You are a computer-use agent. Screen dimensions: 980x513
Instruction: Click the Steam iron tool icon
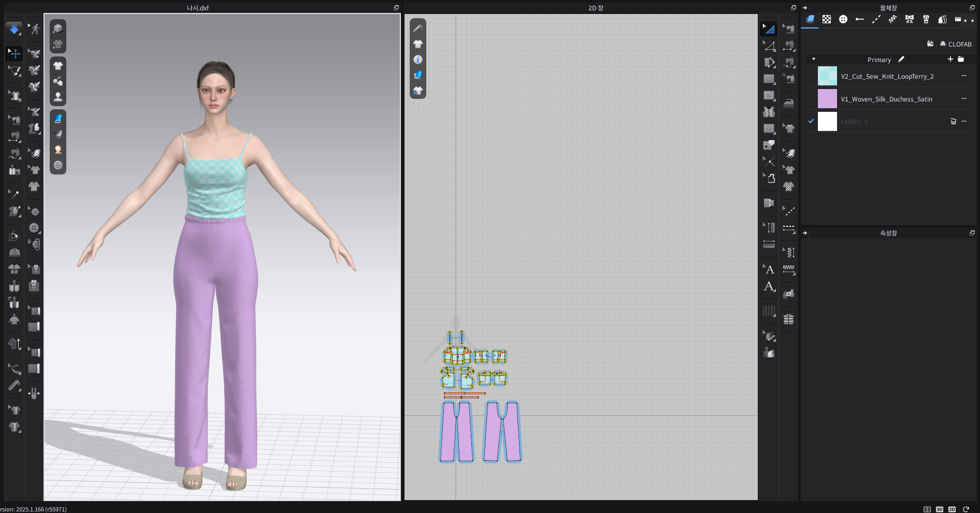coord(789,102)
